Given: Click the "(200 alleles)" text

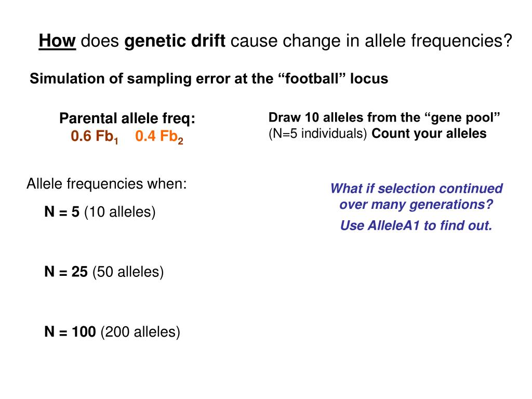Looking at the screenshot, I should tap(140, 332).
